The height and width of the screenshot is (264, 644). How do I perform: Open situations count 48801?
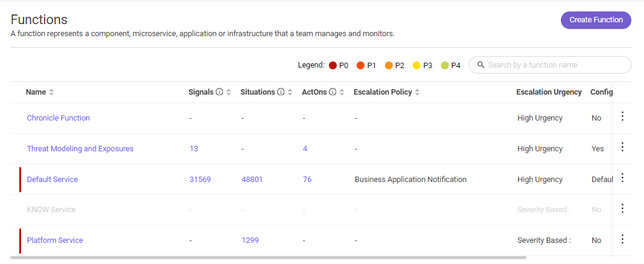pos(252,179)
